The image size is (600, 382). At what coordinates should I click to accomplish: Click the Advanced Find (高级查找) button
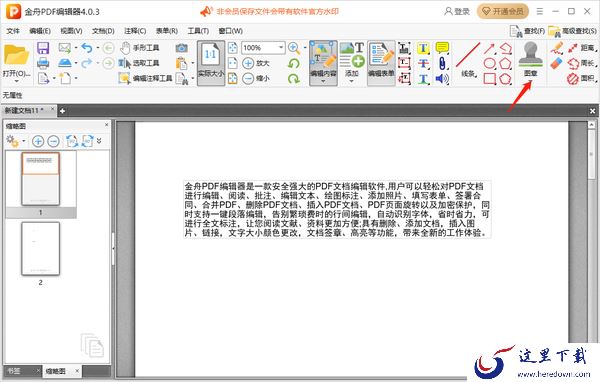[x=572, y=31]
